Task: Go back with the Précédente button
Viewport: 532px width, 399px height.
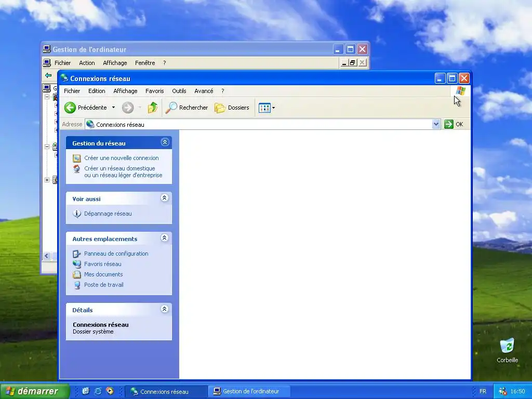Action: (86, 108)
